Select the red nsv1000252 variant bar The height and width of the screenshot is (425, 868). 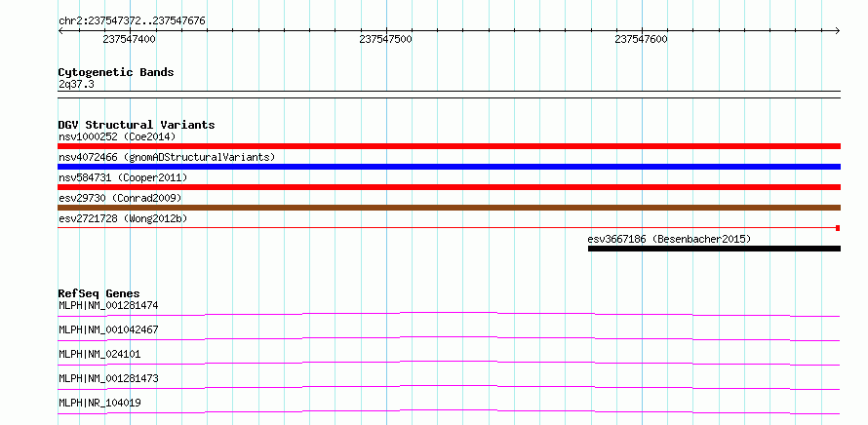449,146
